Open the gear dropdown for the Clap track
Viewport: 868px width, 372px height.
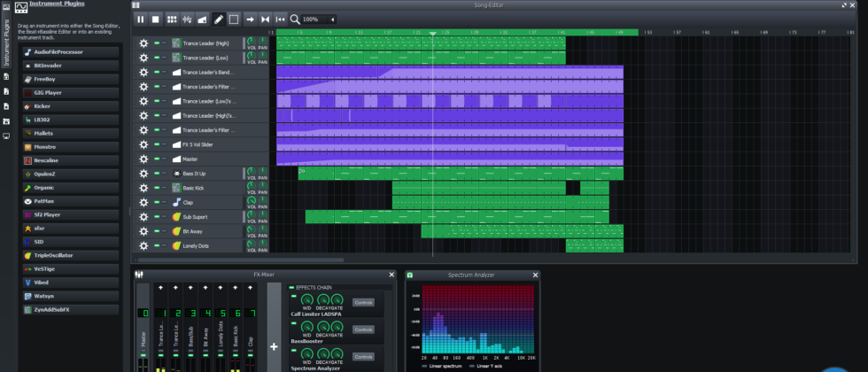pyautogui.click(x=143, y=203)
